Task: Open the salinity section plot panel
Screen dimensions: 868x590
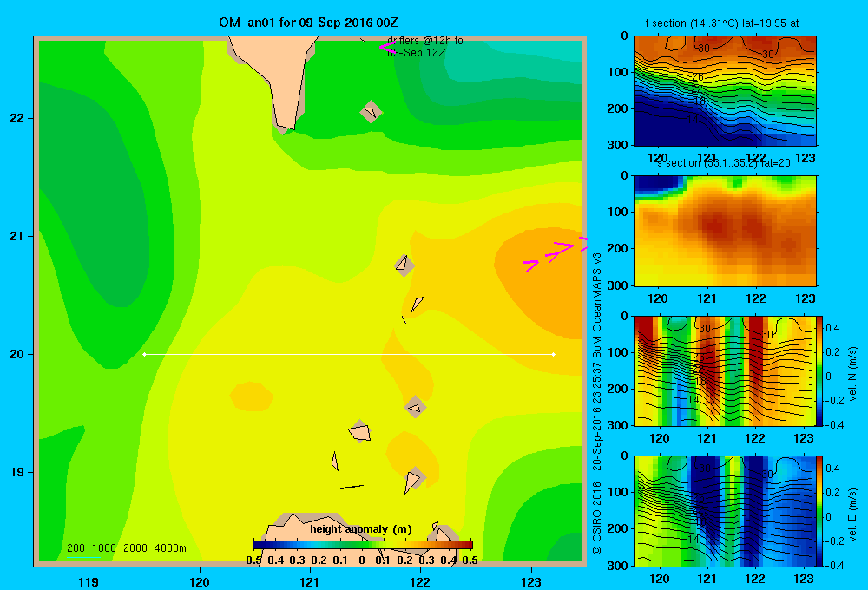Action: click(x=725, y=231)
